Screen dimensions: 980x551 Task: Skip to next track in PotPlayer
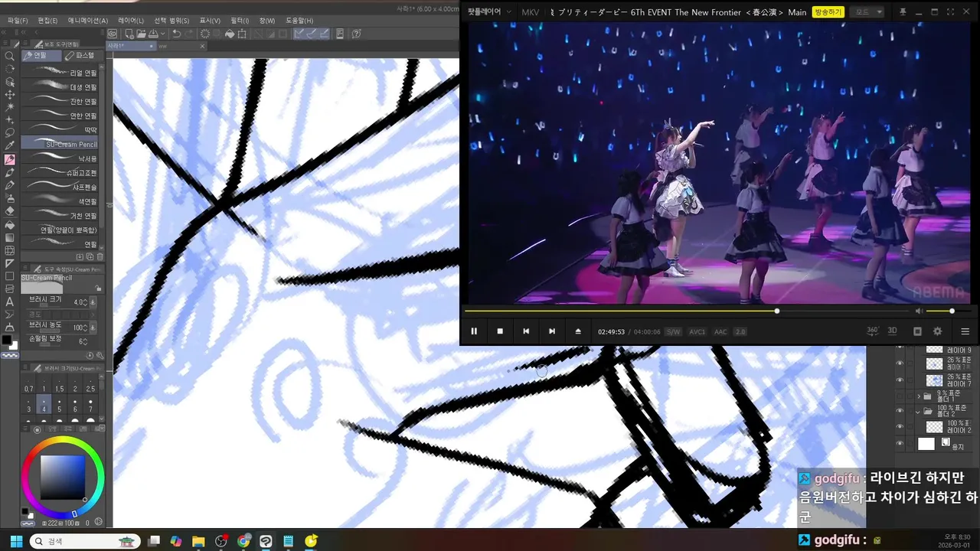552,331
